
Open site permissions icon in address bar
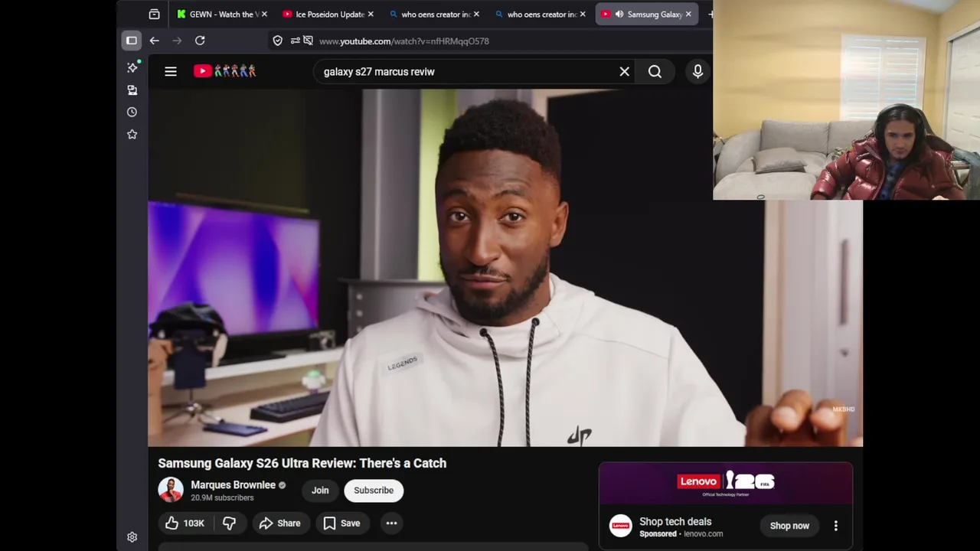pos(295,41)
